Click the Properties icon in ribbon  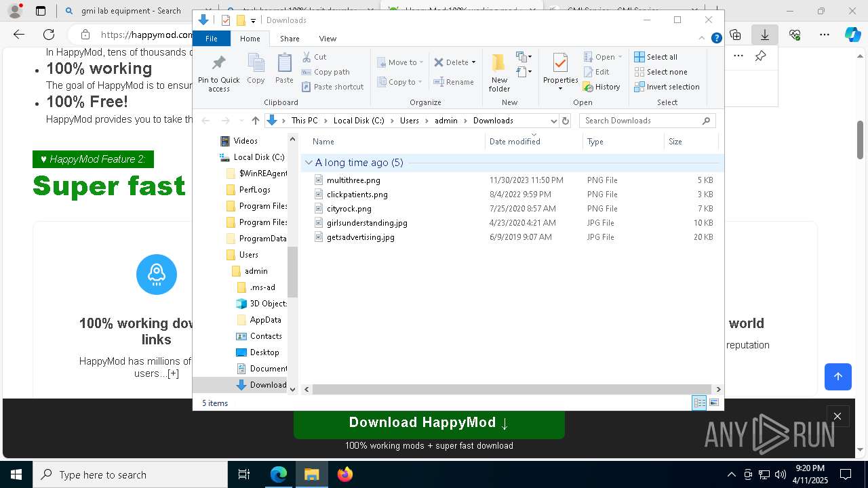560,64
